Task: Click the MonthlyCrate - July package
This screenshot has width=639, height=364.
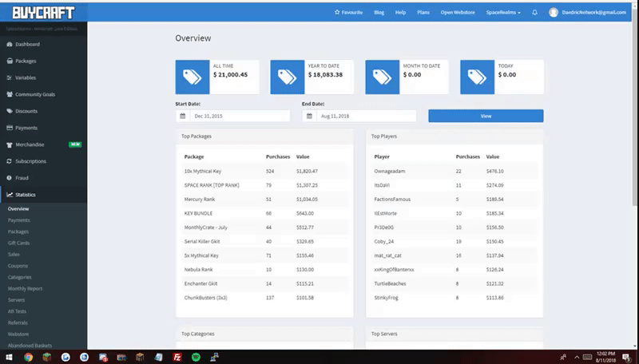Action: coord(206,227)
